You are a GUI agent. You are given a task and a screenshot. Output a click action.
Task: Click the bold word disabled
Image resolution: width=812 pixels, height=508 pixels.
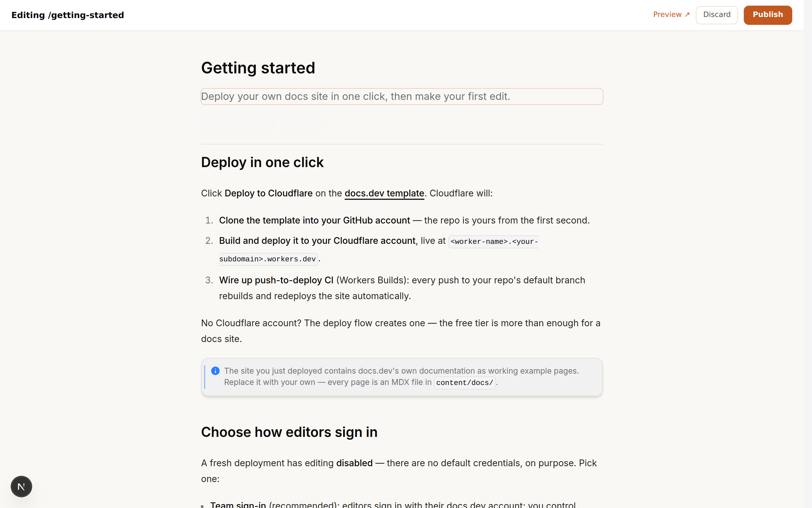(354, 463)
